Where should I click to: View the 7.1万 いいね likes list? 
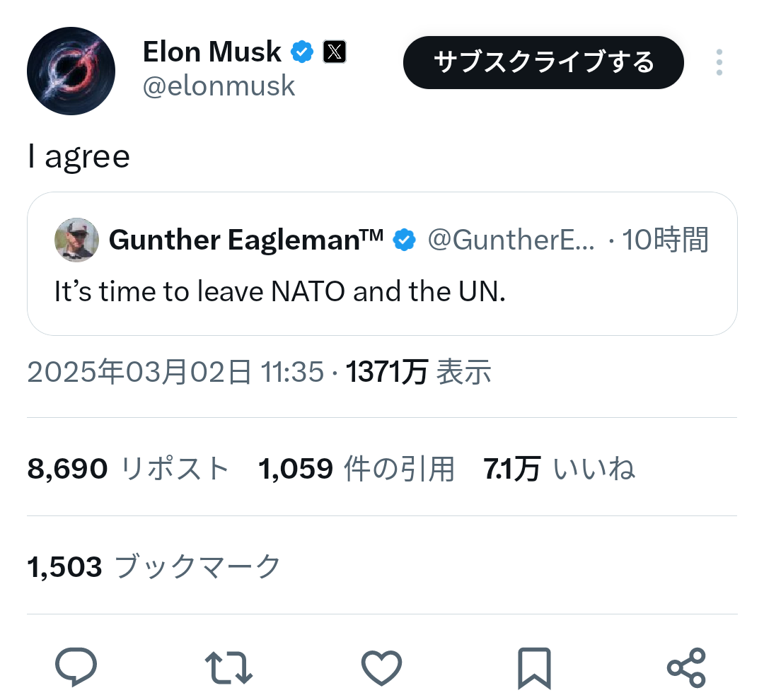559,468
